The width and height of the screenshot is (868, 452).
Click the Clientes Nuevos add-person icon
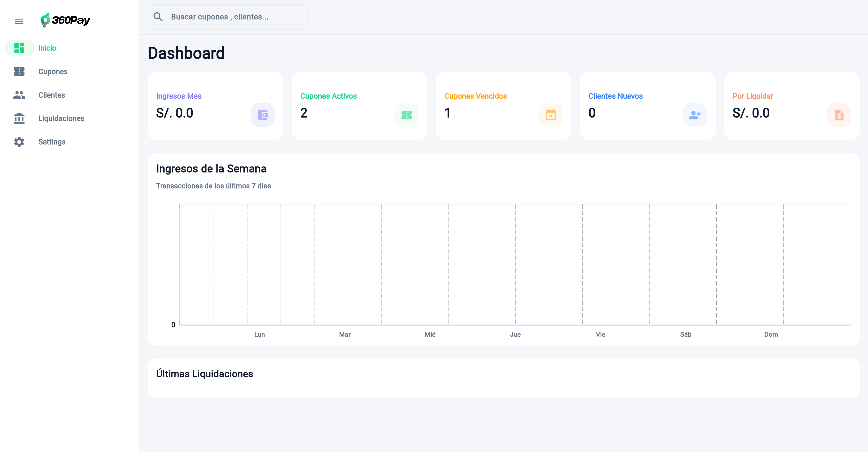coord(695,115)
